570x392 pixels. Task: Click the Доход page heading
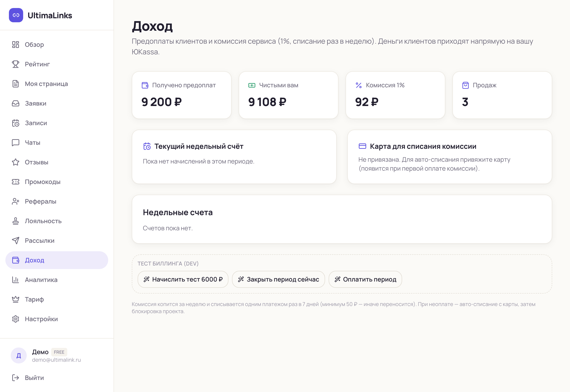[x=152, y=26]
